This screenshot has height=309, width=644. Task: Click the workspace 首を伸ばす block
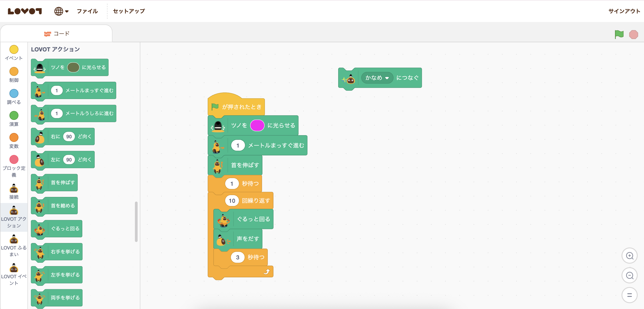pyautogui.click(x=235, y=165)
